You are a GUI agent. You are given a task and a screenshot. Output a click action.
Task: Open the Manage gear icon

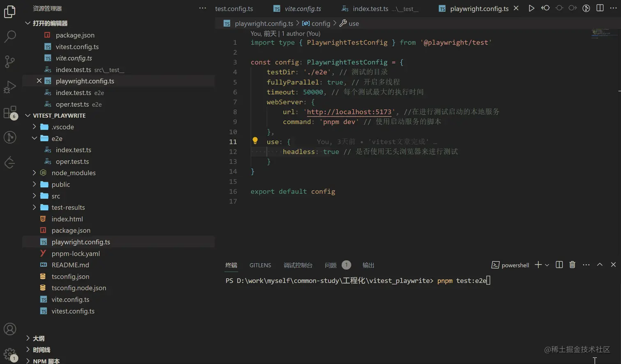9,354
